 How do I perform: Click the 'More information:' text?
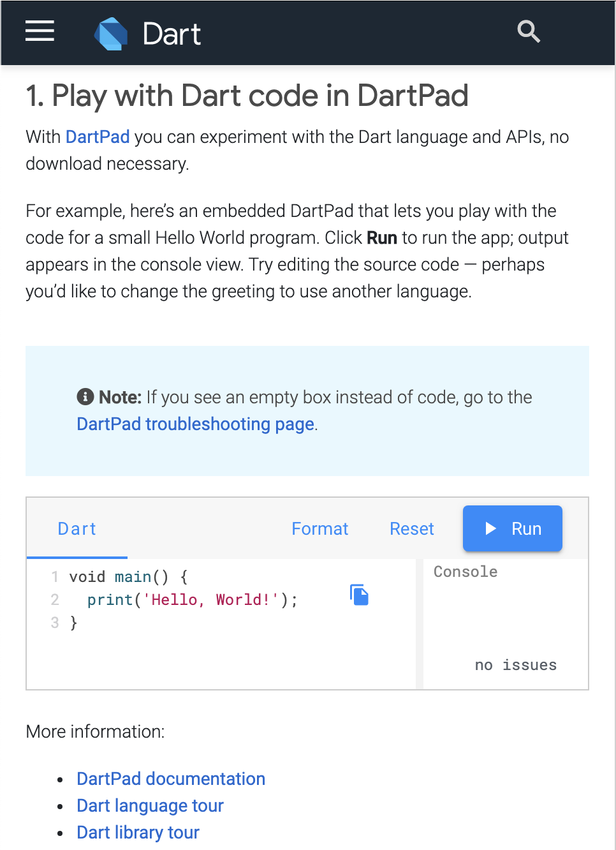[x=95, y=731]
